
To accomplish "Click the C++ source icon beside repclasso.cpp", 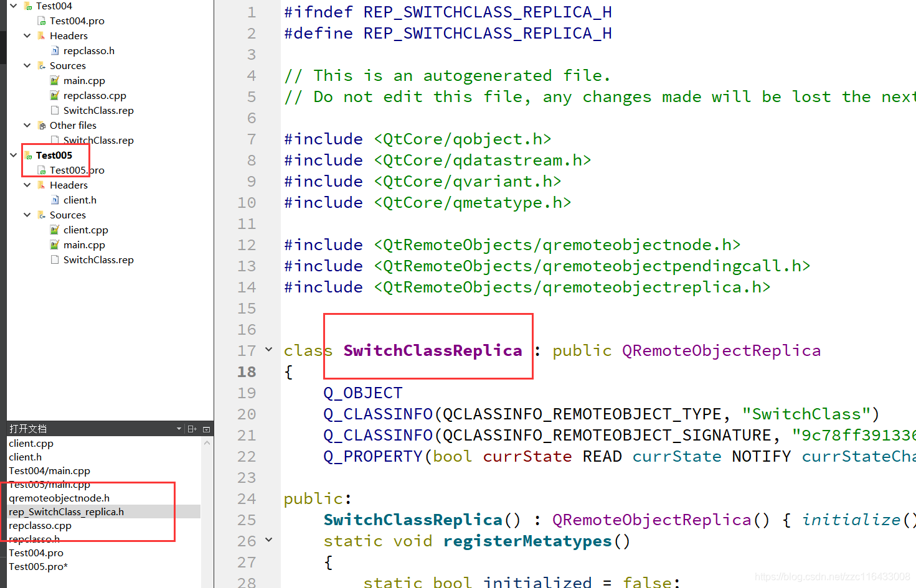I will 54,95.
